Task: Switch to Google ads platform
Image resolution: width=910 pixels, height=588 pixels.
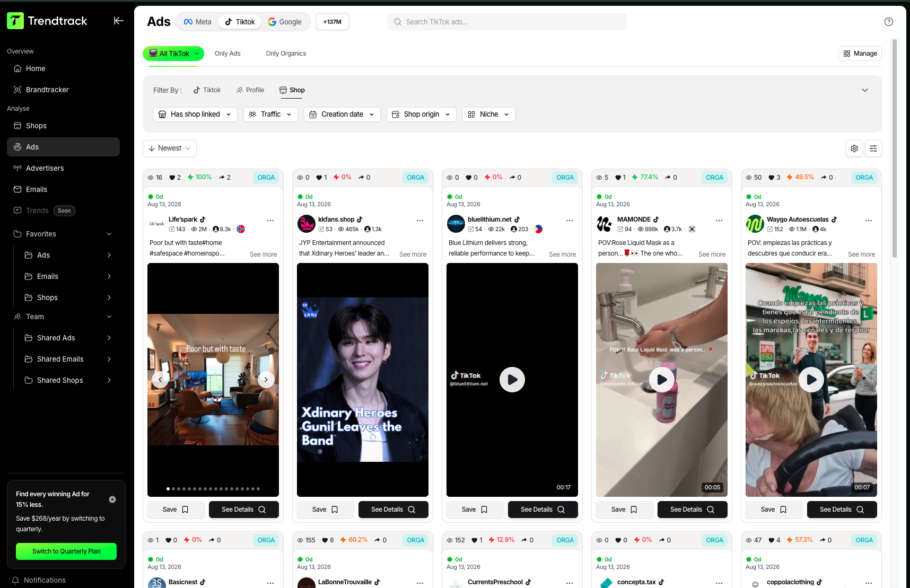Action: point(285,22)
